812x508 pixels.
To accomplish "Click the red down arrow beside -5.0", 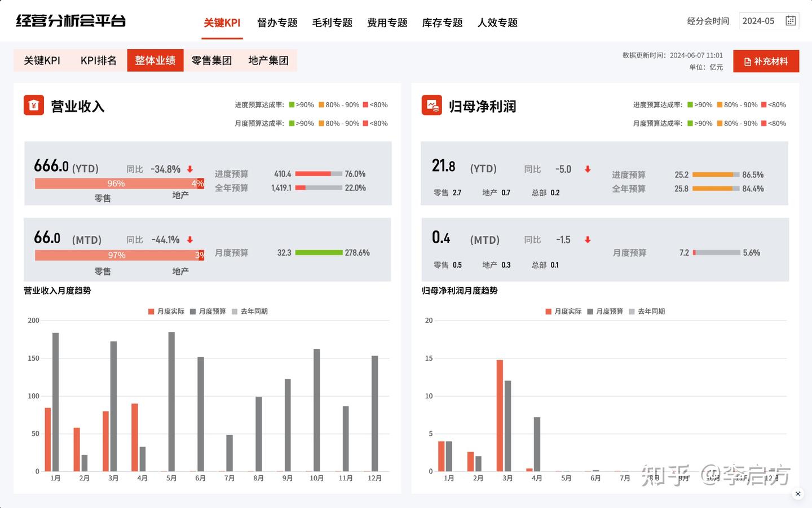I will (x=588, y=169).
